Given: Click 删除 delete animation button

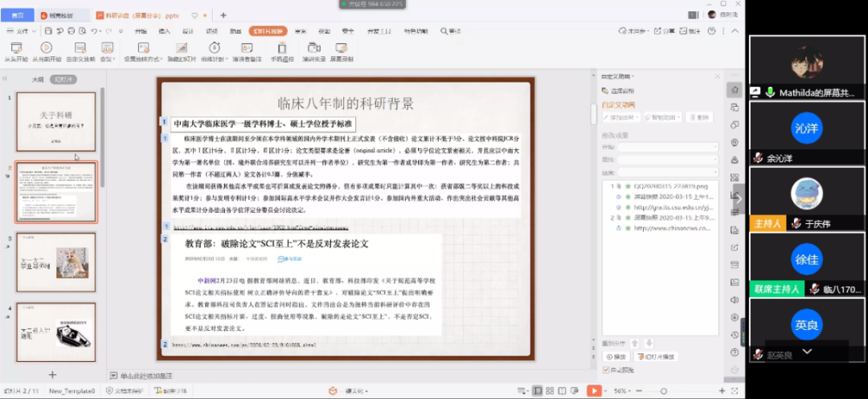Looking at the screenshot, I should [x=700, y=117].
